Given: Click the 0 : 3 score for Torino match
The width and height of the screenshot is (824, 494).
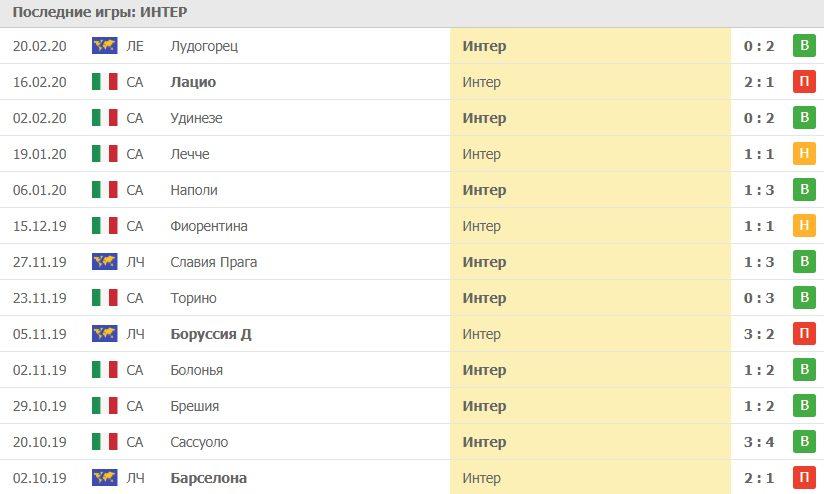Looking at the screenshot, I should [x=759, y=298].
